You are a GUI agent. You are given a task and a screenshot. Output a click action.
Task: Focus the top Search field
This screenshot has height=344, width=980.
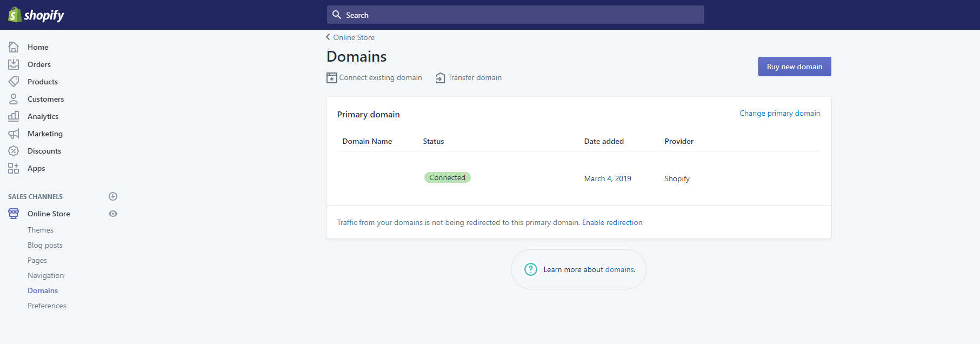tap(515, 15)
